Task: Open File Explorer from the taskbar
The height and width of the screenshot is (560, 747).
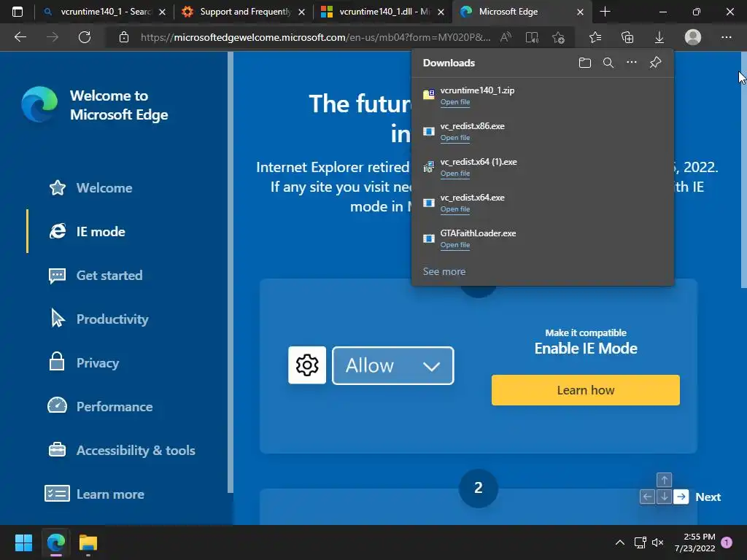Action: pyautogui.click(x=88, y=542)
